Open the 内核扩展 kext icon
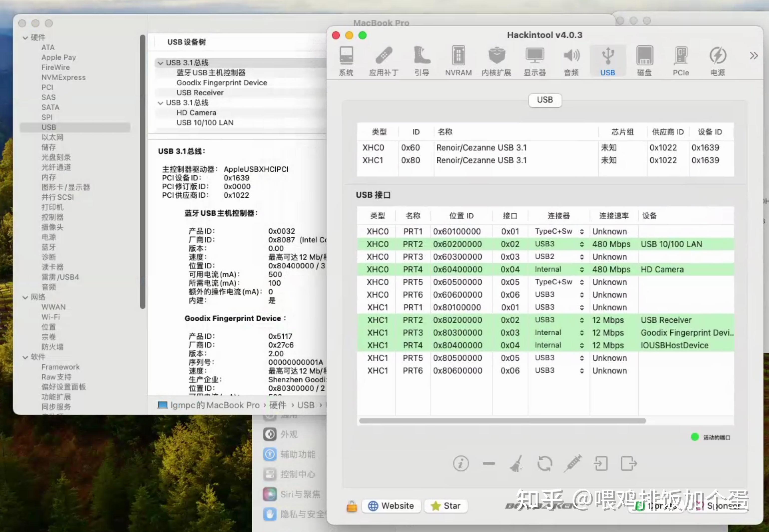This screenshot has height=532, width=769. [496, 61]
